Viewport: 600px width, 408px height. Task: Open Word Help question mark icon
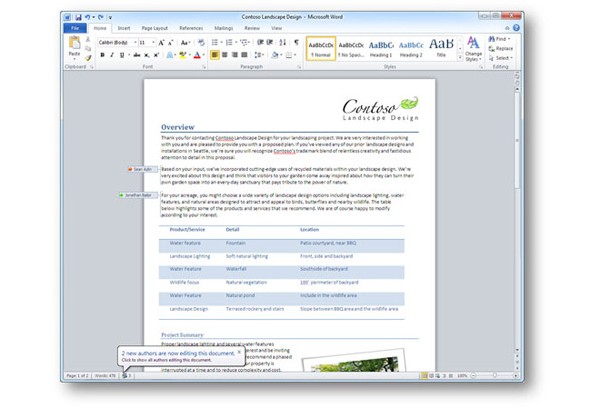click(516, 28)
